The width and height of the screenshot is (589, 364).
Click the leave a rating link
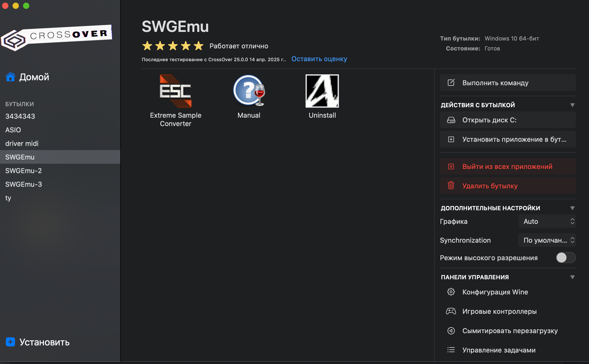tap(319, 59)
